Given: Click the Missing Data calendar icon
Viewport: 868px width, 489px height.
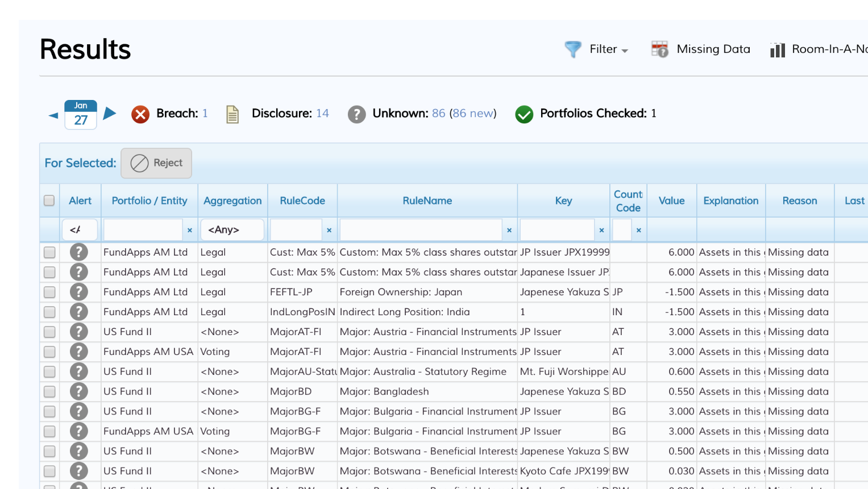Looking at the screenshot, I should (x=660, y=49).
